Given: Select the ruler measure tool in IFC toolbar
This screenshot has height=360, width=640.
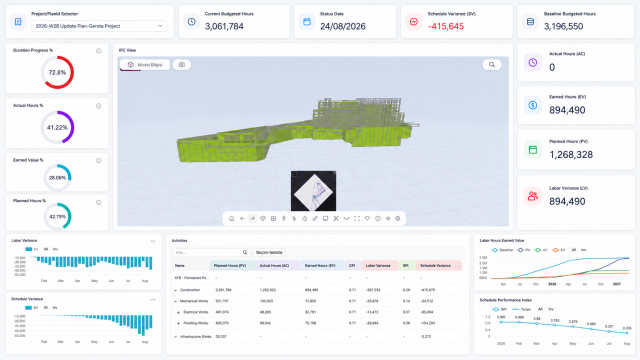Looking at the screenshot, I should (x=315, y=218).
